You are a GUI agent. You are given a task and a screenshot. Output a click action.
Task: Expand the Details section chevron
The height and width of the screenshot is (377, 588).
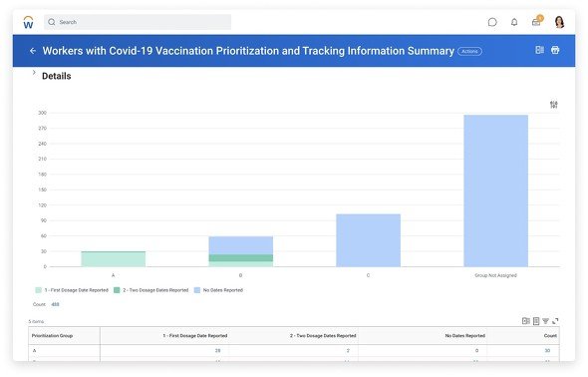[34, 73]
